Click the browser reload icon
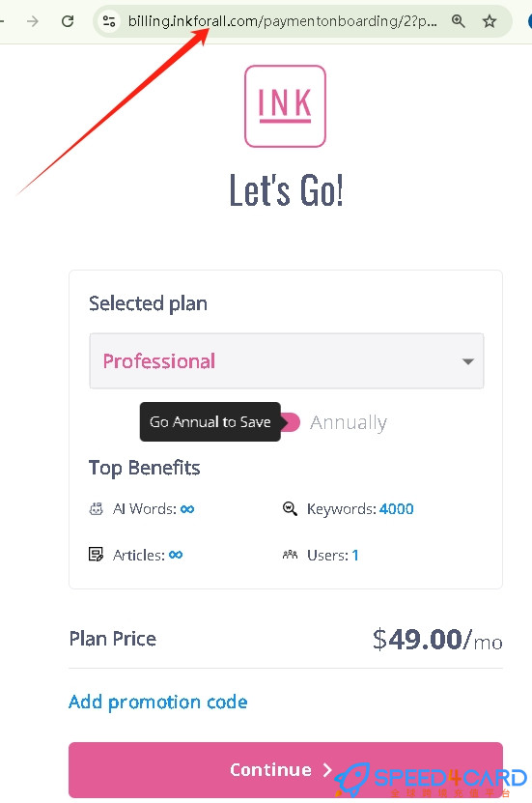532x803 pixels. coord(68,21)
